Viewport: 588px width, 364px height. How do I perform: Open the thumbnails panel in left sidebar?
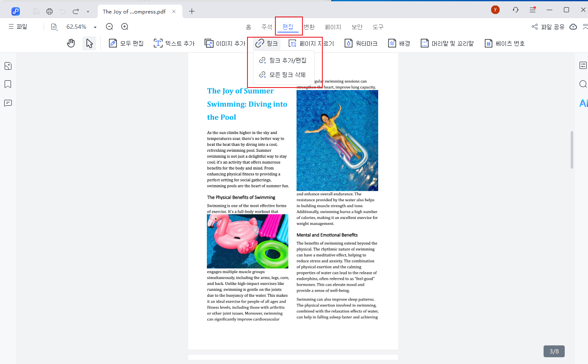tap(8, 66)
